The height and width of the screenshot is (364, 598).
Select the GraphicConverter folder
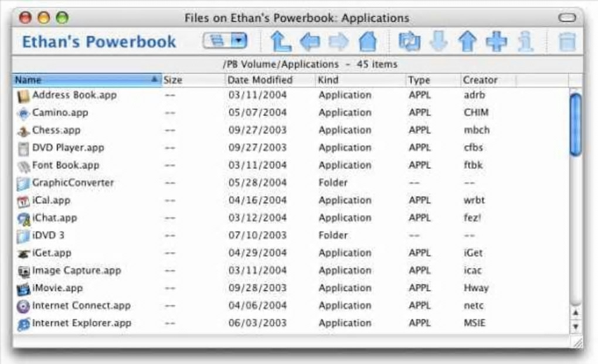pos(73,183)
